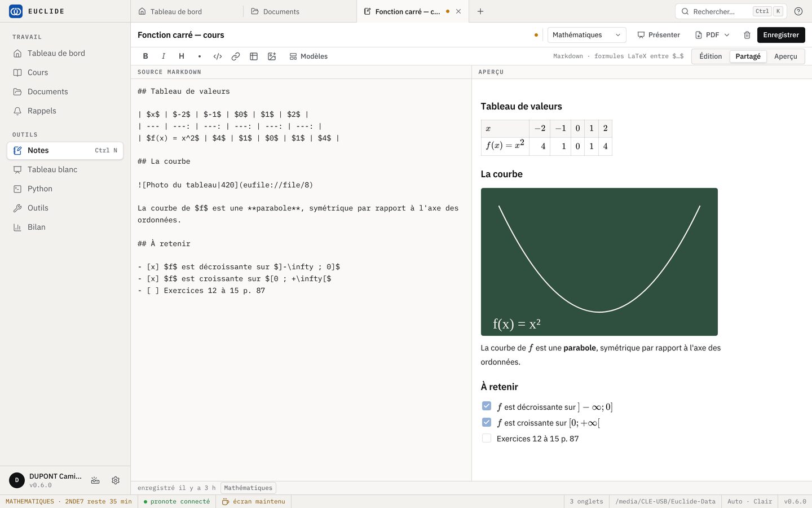
Task: Switch to Édition view mode
Action: pyautogui.click(x=710, y=56)
